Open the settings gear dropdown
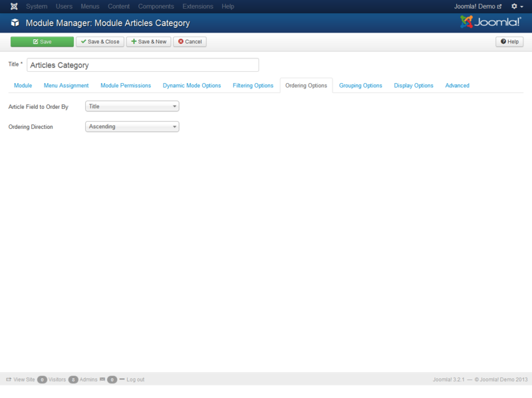 [517, 7]
